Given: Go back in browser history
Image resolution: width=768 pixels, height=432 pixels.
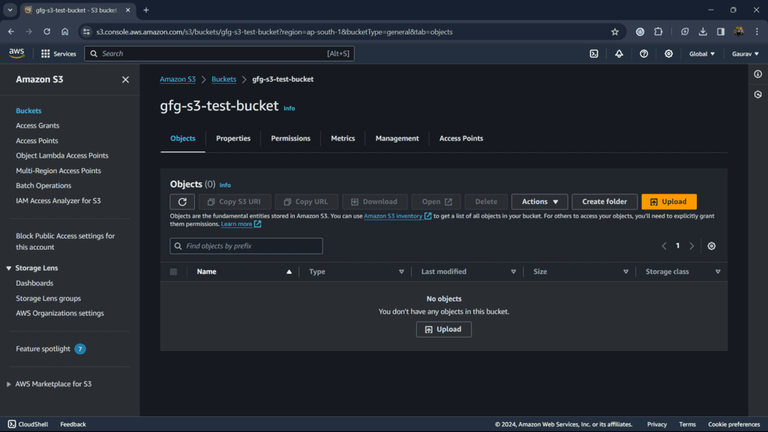Looking at the screenshot, I should pyautogui.click(x=11, y=31).
